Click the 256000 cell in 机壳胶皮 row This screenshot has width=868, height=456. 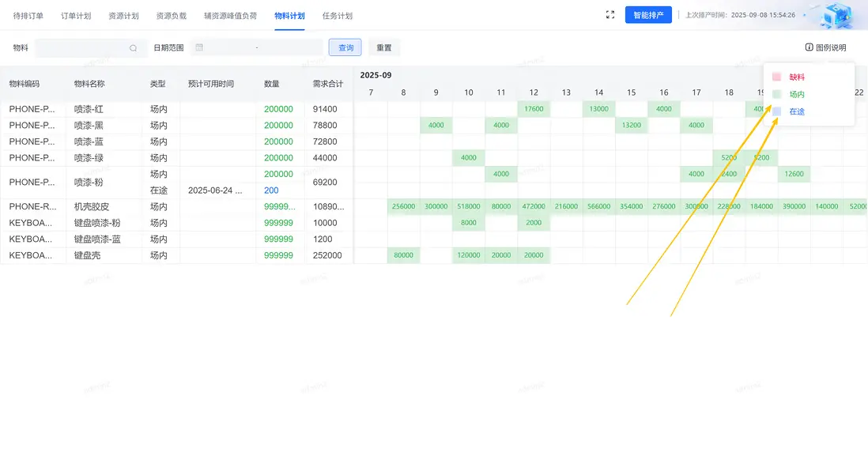tap(403, 206)
